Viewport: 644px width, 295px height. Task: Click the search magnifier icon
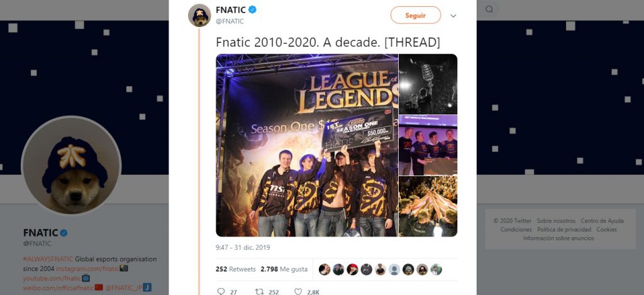click(489, 9)
